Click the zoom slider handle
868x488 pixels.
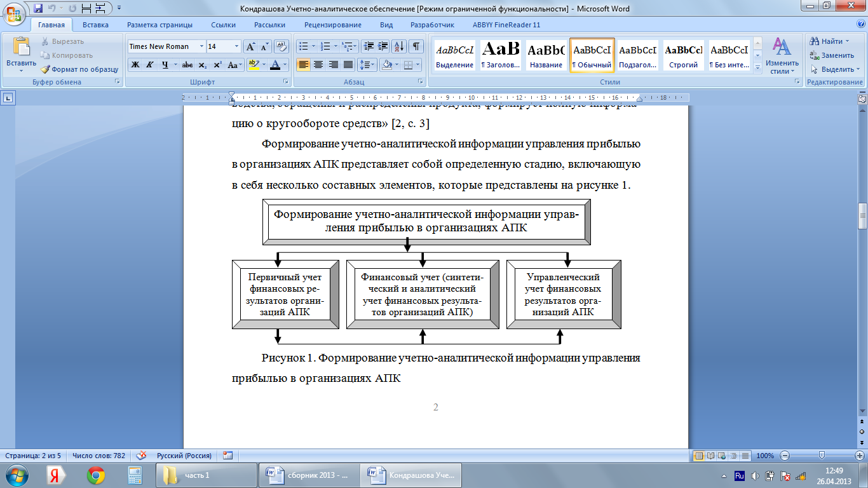[822, 456]
